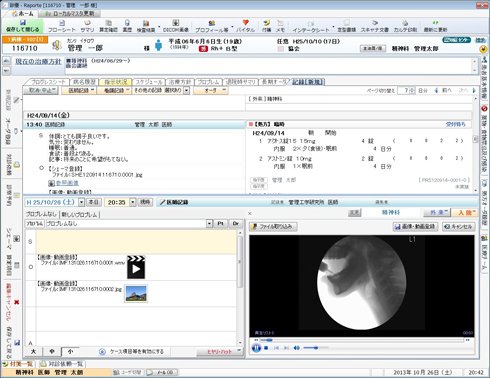The image size is (490, 378).
Task: Click the next track button in the player
Action: (x=286, y=348)
